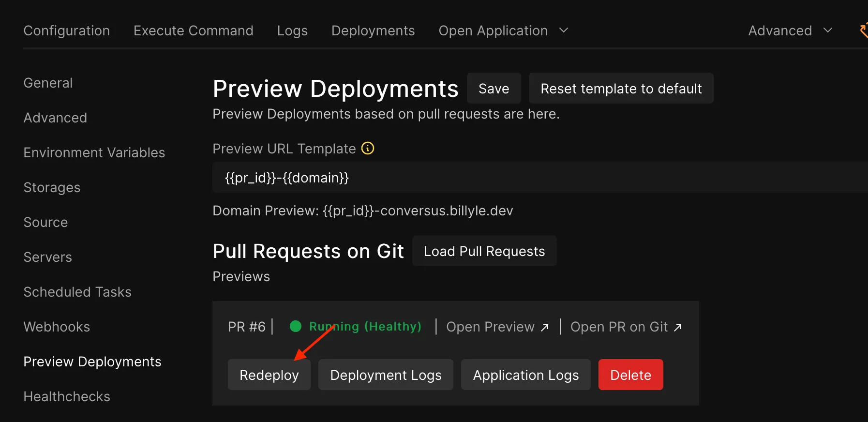
Task: Click the green Running status dot
Action: pos(296,327)
